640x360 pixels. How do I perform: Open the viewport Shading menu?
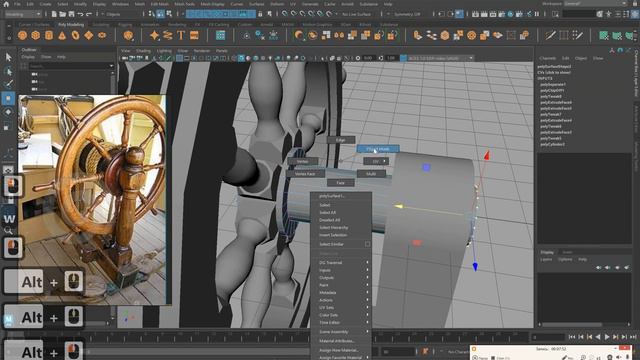(x=143, y=51)
